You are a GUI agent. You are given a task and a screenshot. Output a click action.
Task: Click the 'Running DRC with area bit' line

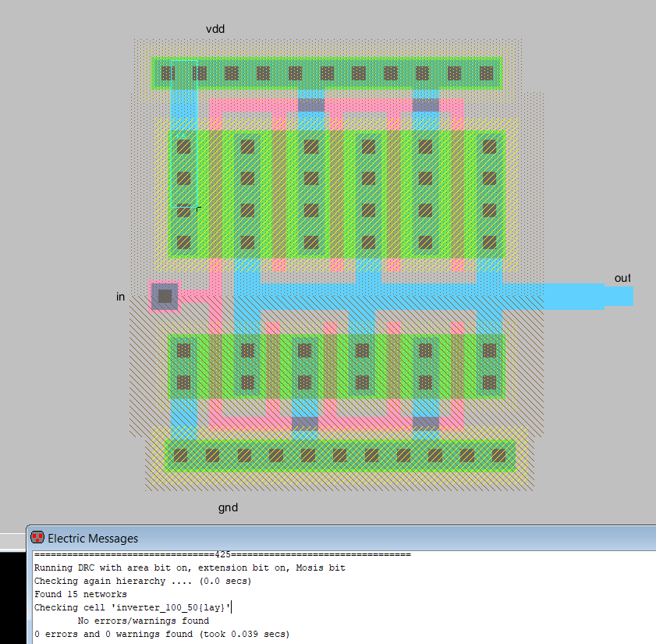[189, 568]
